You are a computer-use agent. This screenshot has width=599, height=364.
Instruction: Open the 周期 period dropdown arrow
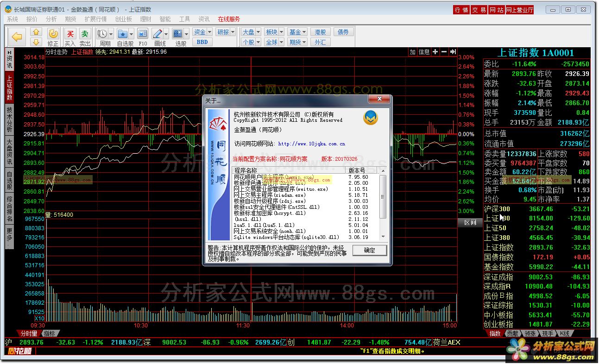pos(111,34)
